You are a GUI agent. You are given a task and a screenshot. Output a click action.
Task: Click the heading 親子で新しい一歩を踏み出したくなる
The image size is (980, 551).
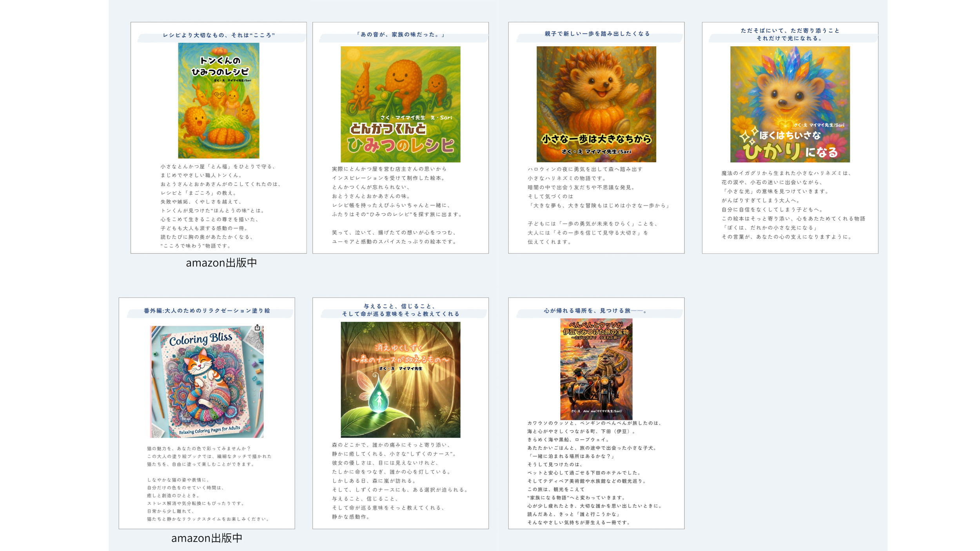[597, 34]
